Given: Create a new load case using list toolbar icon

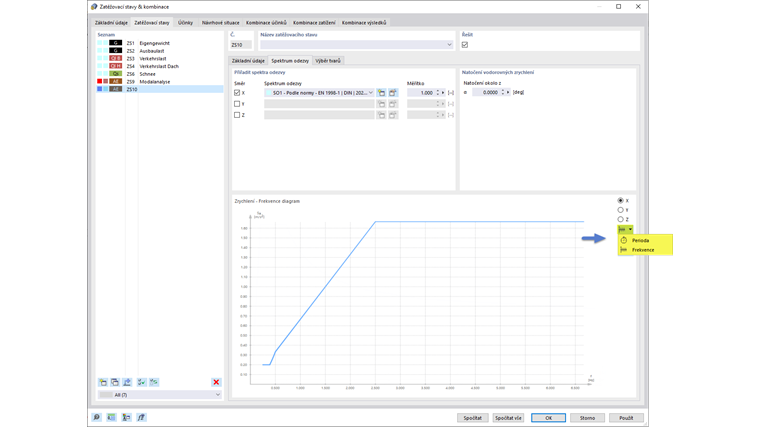Looking at the screenshot, I should pos(103,382).
